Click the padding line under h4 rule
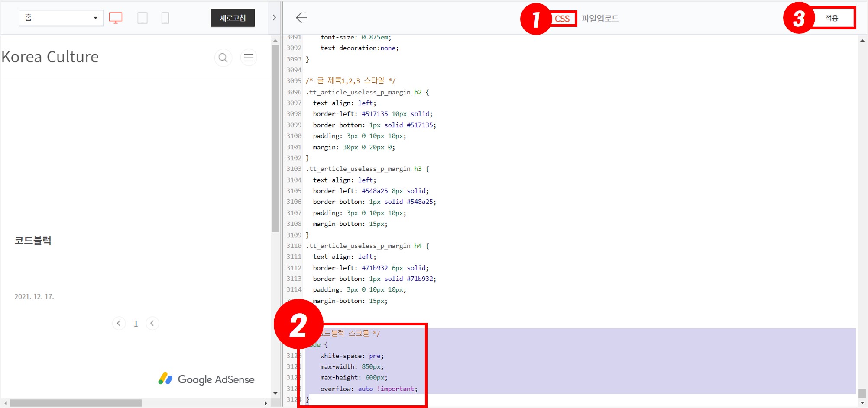 [360, 289]
